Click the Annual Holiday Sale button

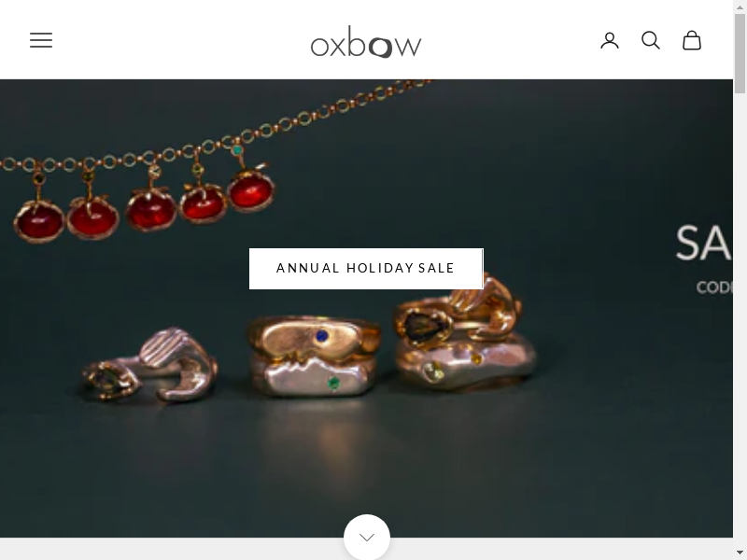tap(366, 269)
